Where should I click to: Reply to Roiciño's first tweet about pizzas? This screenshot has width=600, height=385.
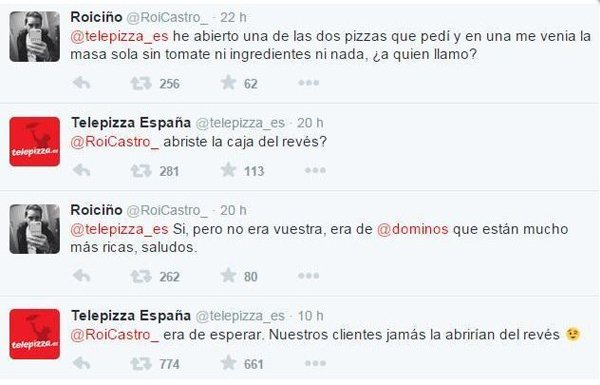coord(81,83)
